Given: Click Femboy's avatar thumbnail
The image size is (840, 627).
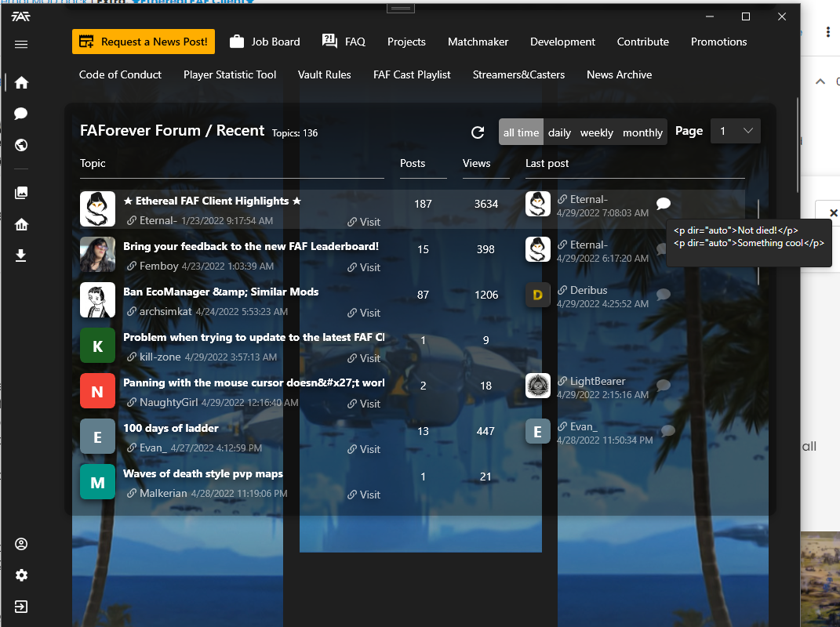Looking at the screenshot, I should 97,255.
